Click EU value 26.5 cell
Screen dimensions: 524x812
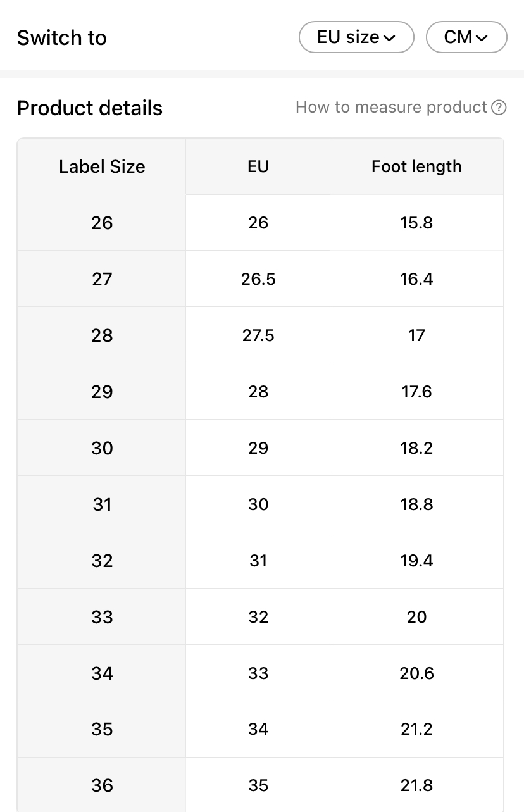click(x=258, y=279)
